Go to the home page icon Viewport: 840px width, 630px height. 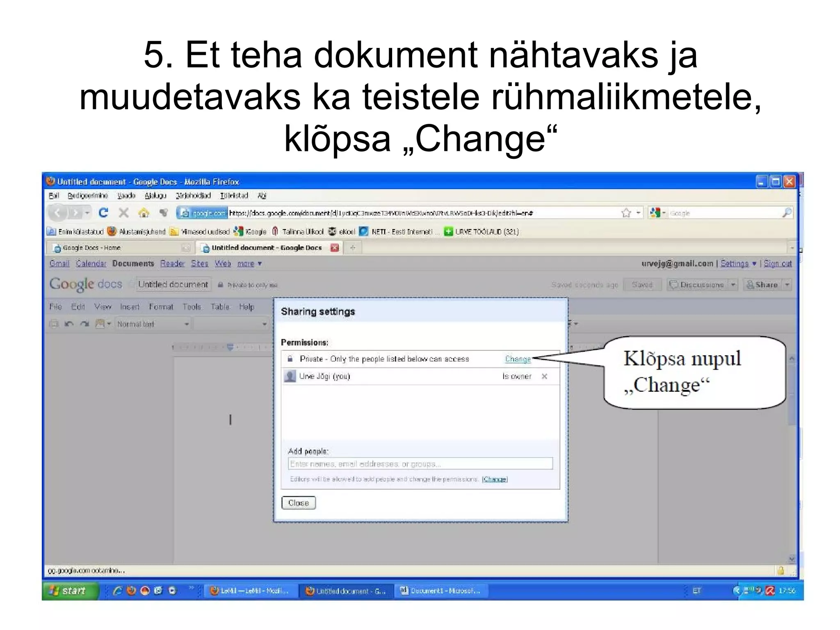[x=144, y=212]
